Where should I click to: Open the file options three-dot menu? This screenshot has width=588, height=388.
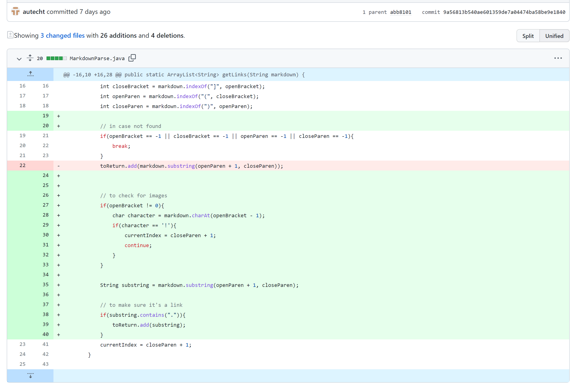(x=558, y=58)
